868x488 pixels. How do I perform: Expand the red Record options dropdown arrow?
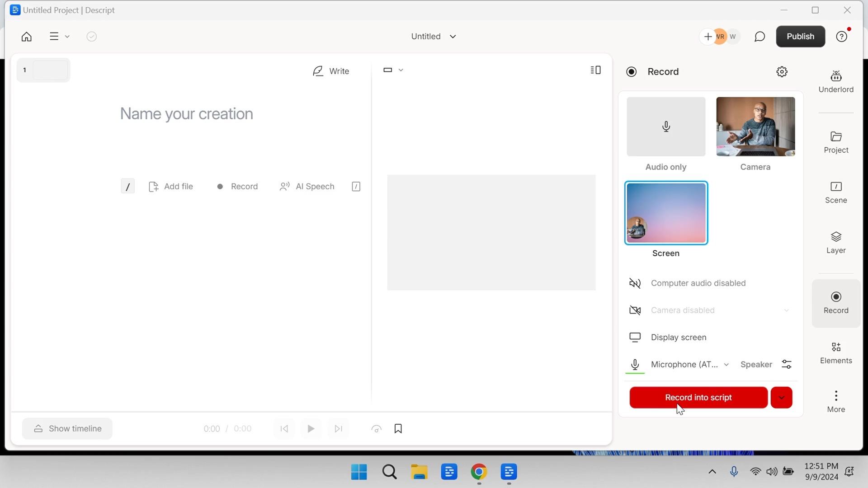pyautogui.click(x=781, y=398)
